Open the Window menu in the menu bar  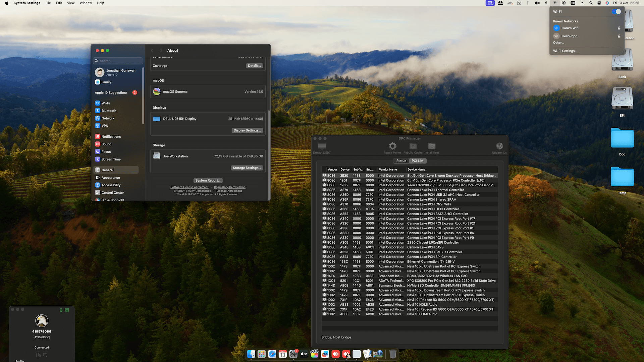click(x=86, y=3)
